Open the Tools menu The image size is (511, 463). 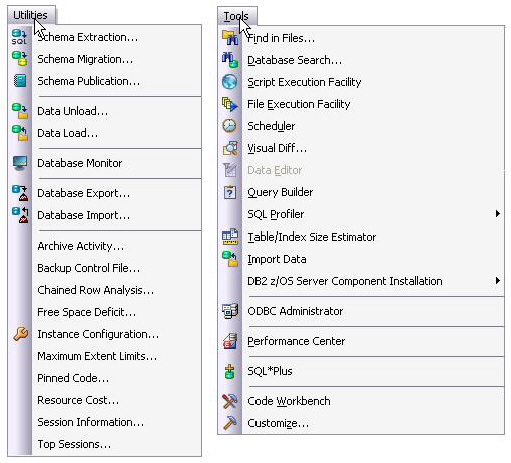click(x=236, y=16)
